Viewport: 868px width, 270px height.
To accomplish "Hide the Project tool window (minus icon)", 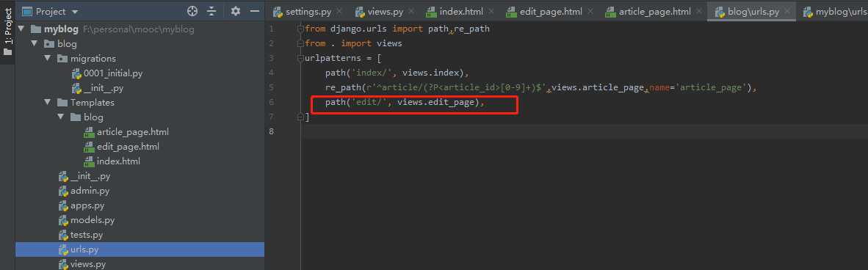I will (255, 11).
